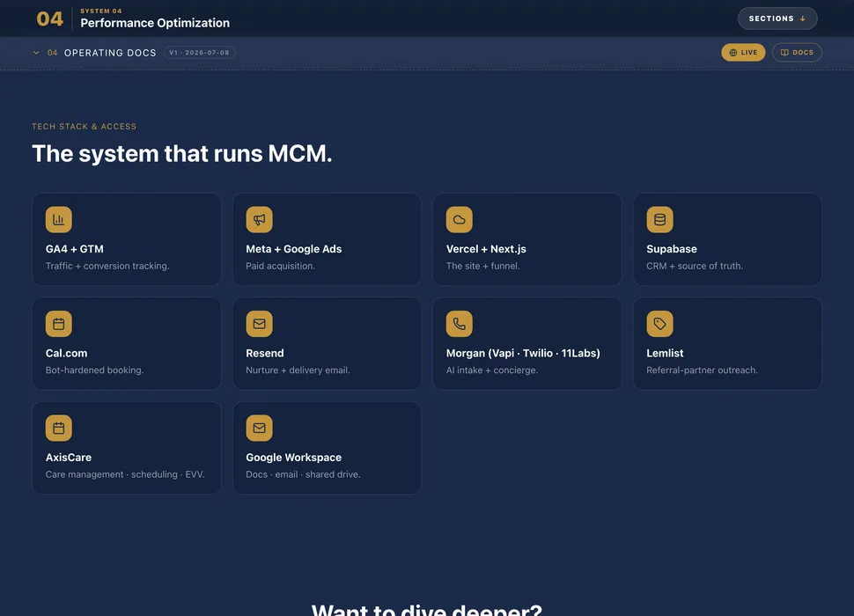
Task: Select the Meta + Google Ads card title
Action: (293, 249)
